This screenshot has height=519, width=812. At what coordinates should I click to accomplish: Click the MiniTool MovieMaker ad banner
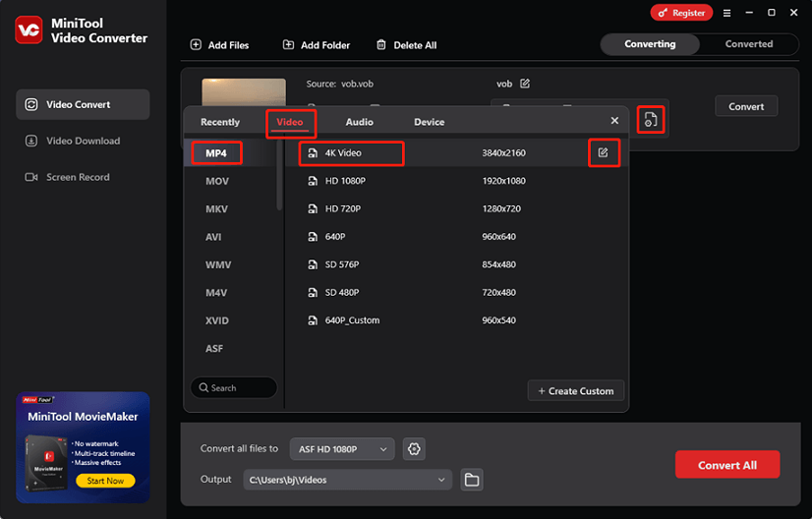83,447
